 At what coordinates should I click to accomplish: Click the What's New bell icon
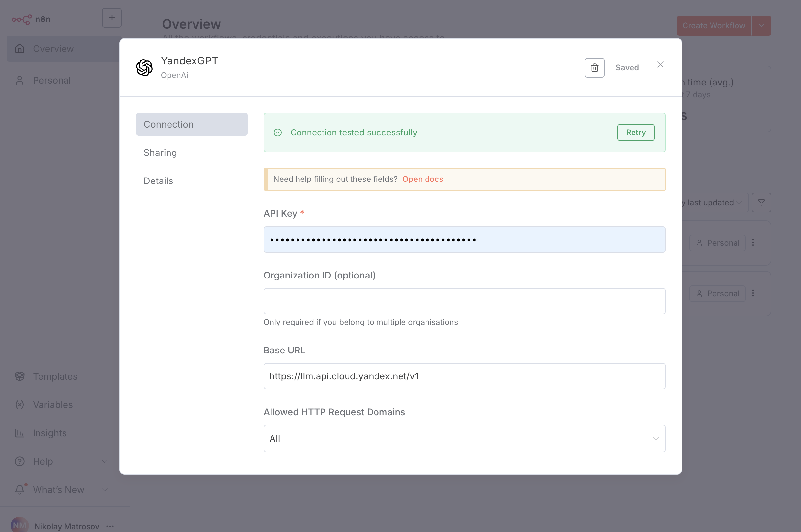(x=20, y=490)
